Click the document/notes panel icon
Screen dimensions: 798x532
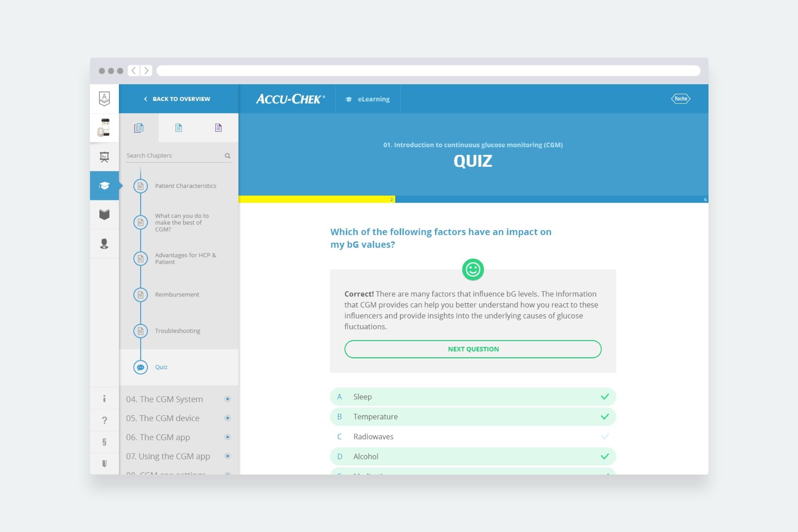(x=178, y=128)
